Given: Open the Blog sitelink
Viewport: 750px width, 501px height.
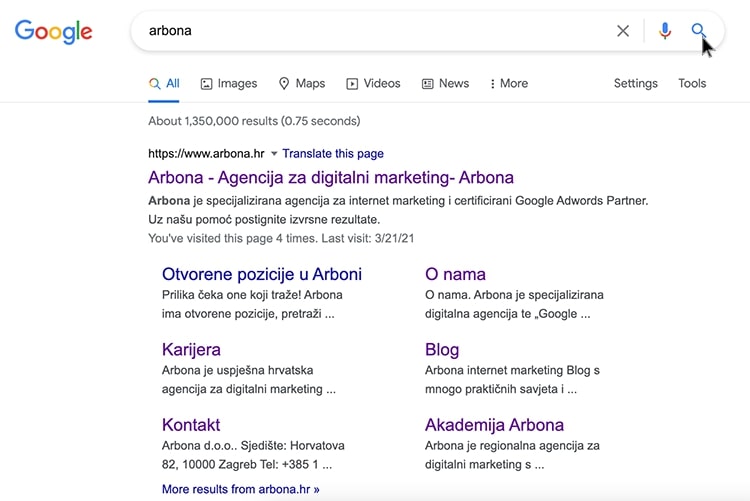Looking at the screenshot, I should [442, 350].
